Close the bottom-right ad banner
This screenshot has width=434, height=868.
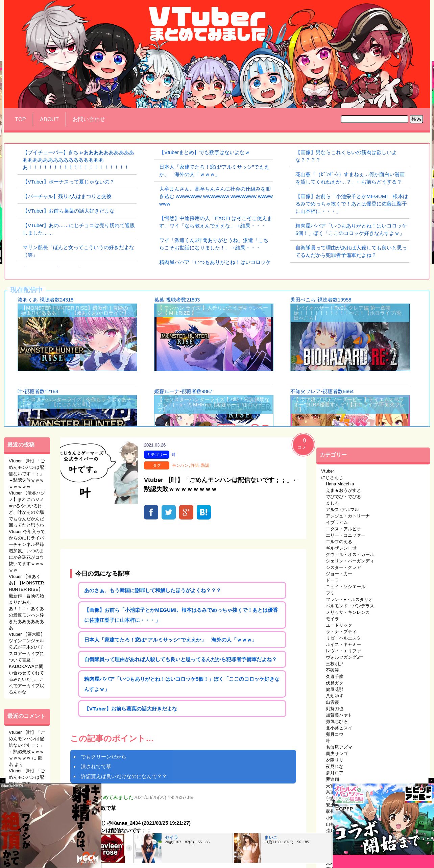coord(431,780)
